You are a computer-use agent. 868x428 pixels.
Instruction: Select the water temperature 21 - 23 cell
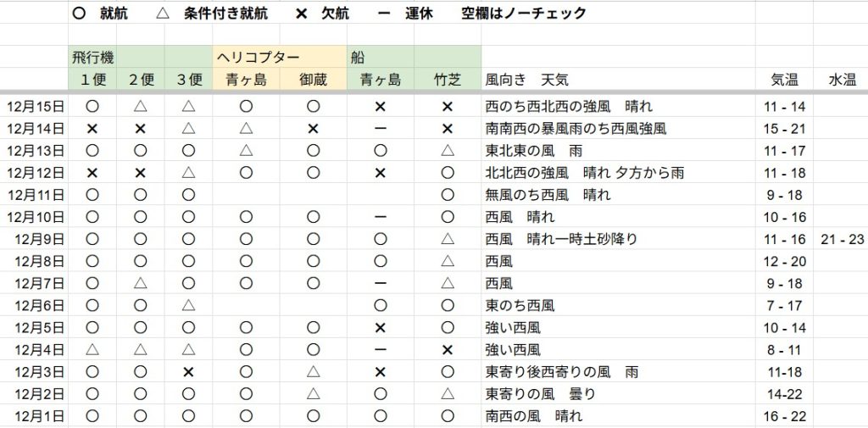point(840,239)
